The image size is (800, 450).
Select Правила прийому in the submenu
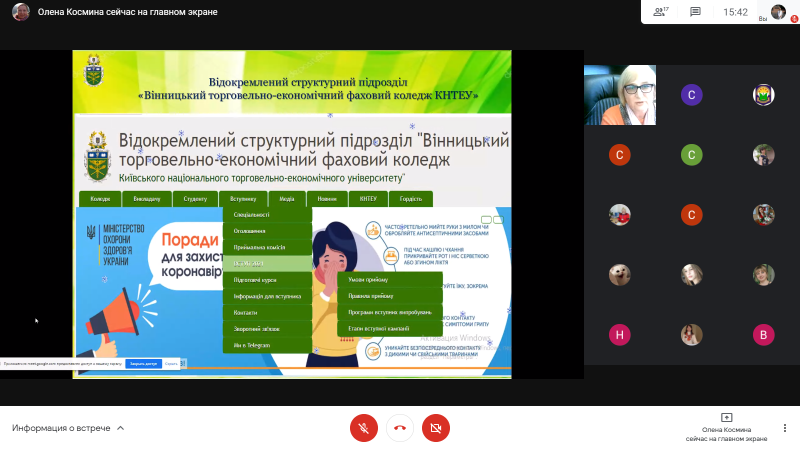click(x=390, y=296)
